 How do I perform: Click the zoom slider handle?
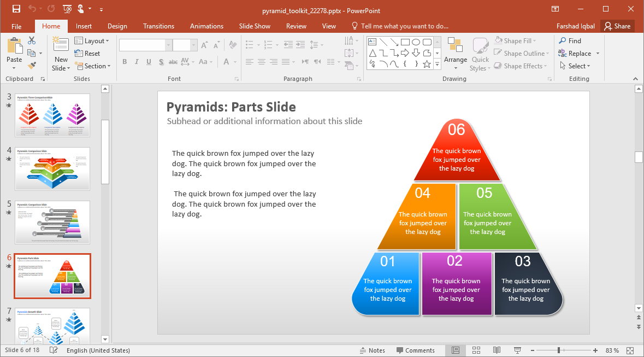pos(558,350)
